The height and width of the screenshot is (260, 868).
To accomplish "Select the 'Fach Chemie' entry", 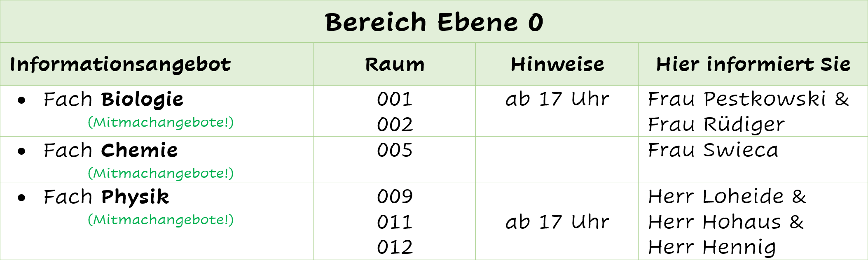I will [110, 150].
